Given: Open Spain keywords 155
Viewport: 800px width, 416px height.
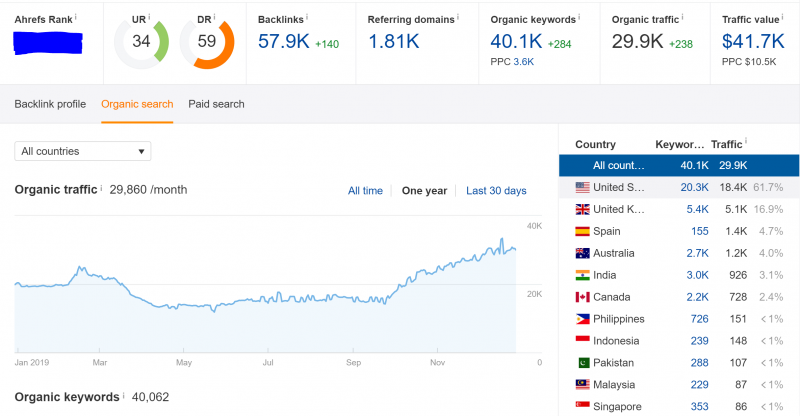Looking at the screenshot, I should pos(699,231).
